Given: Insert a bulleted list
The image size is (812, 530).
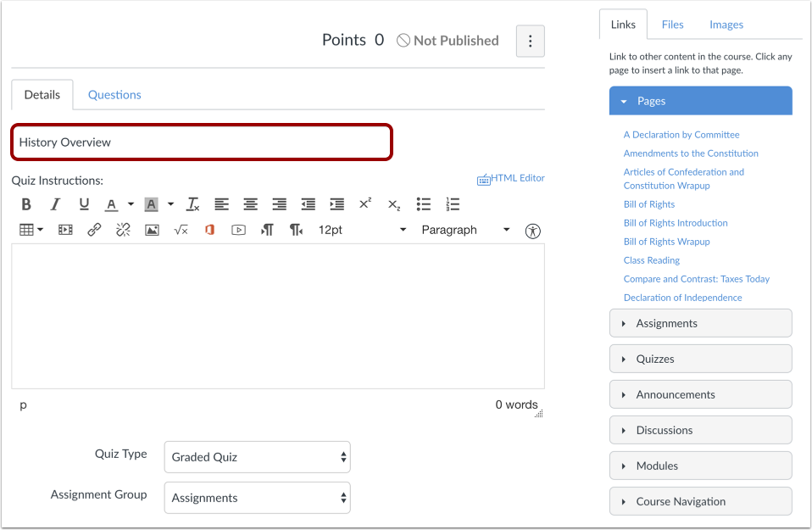Looking at the screenshot, I should tap(424, 204).
